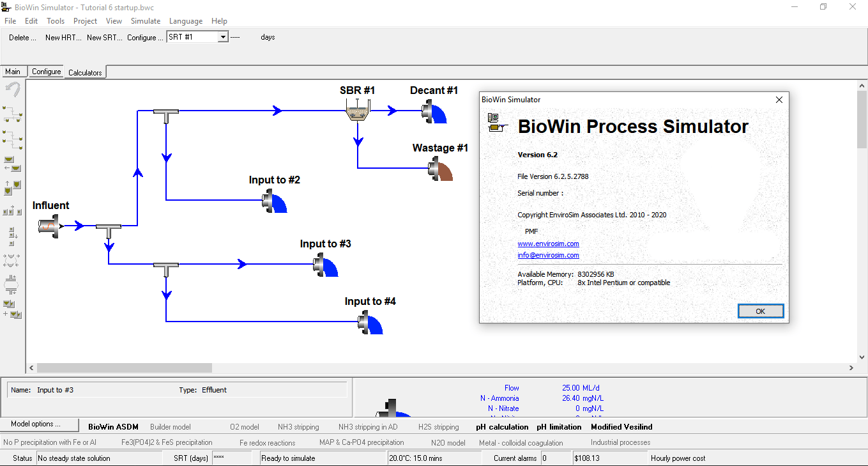Click the '20.0°C: 15.0 mins' status entry
The height and width of the screenshot is (466, 868).
tap(416, 458)
